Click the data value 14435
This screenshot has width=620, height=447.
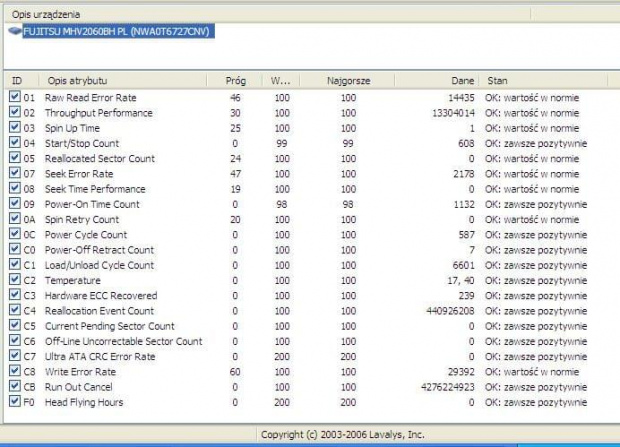[461, 98]
